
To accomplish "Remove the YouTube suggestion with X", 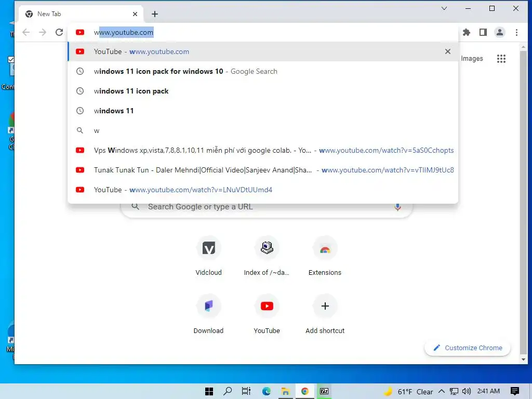I will pyautogui.click(x=448, y=51).
